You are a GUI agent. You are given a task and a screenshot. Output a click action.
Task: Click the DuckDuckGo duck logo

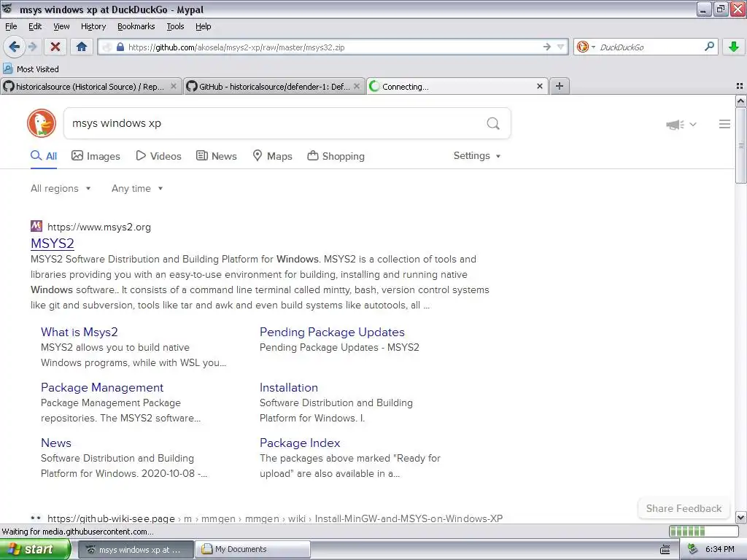pyautogui.click(x=42, y=123)
